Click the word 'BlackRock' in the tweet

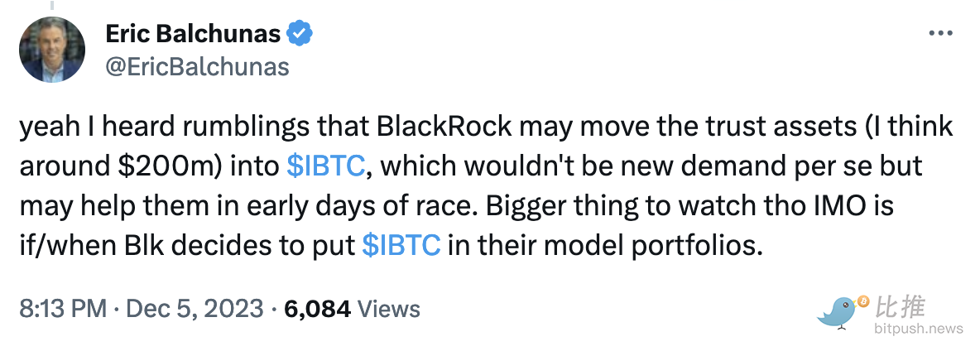pyautogui.click(x=444, y=127)
